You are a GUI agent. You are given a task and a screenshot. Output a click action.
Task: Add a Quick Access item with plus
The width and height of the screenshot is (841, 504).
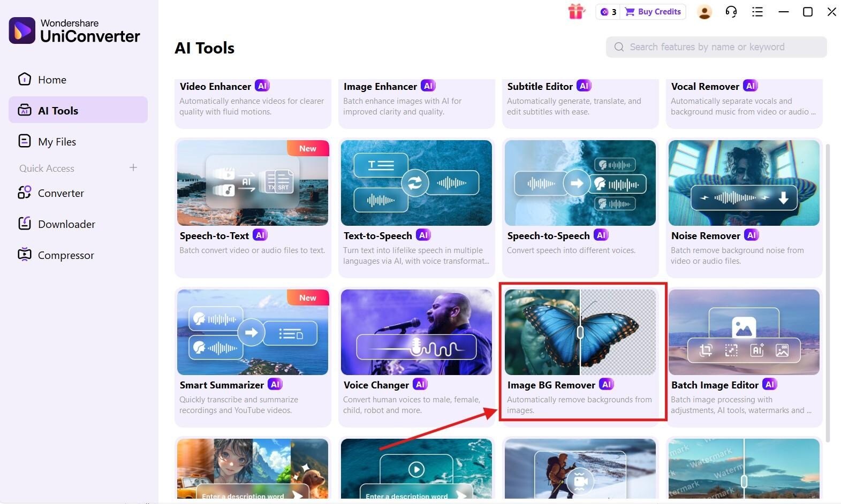(x=133, y=167)
